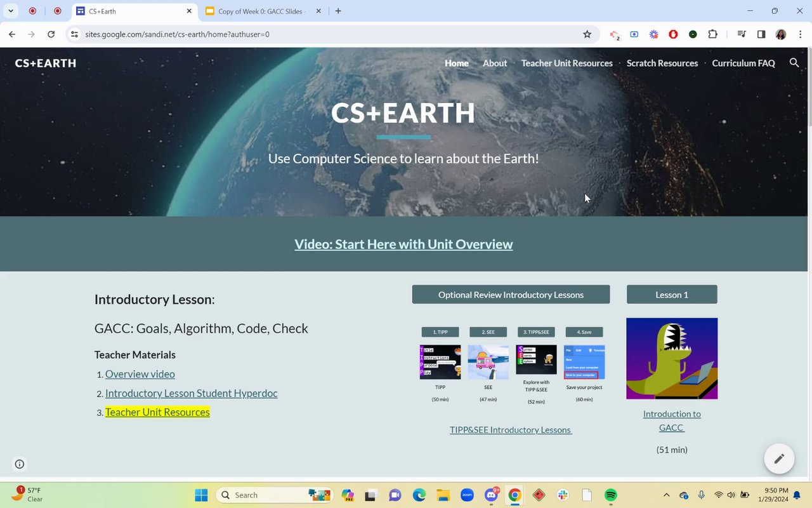812x508 pixels.
Task: Toggle the Chrome side panel icon
Action: [x=761, y=34]
